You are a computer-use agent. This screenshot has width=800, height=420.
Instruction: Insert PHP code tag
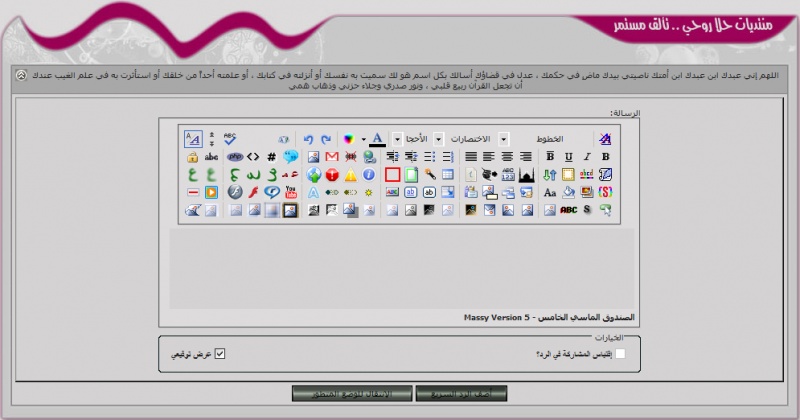click(235, 157)
